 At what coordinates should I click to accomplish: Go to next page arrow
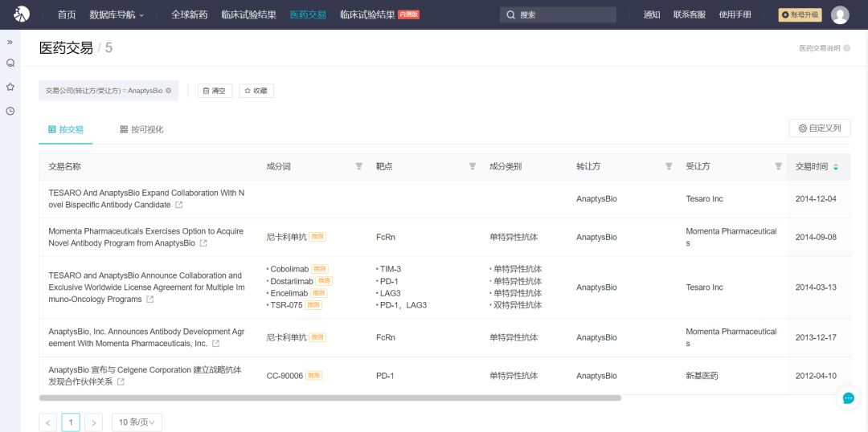94,422
